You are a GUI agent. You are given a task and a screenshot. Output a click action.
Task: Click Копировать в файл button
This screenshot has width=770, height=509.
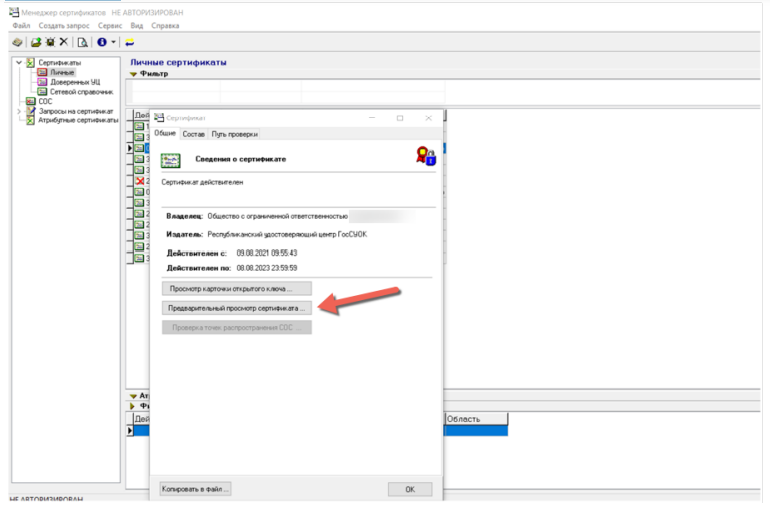click(x=195, y=489)
